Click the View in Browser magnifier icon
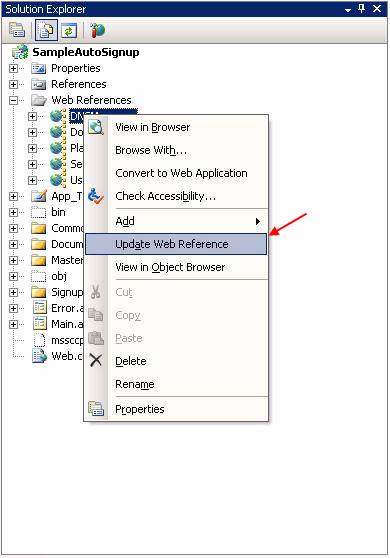Image resolution: width=390 pixels, height=558 pixels. click(x=96, y=127)
